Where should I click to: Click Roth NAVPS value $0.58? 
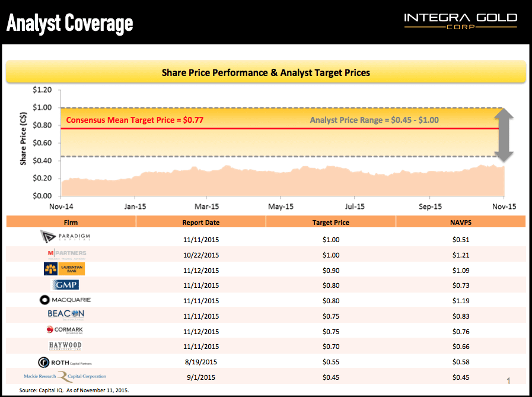pos(461,362)
